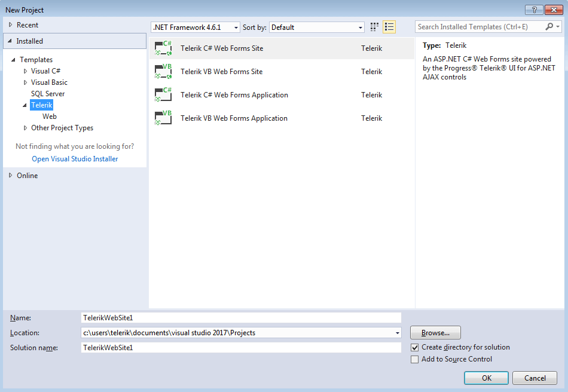The image size is (568, 392).
Task: Select SQL Server in the templates tree
Action: tap(48, 94)
